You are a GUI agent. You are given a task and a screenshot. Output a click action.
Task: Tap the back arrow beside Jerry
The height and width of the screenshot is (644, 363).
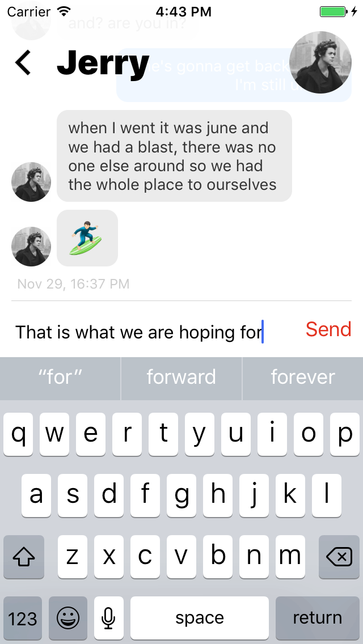pyautogui.click(x=23, y=62)
